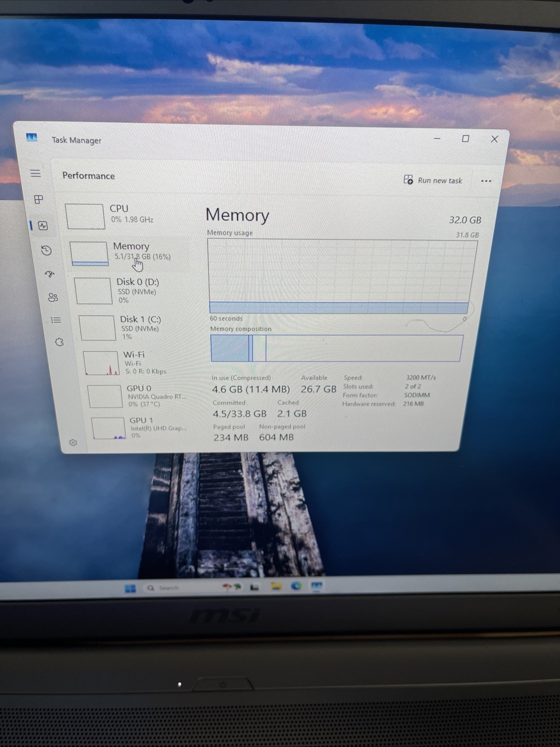Go to the Processes page icon

(39, 200)
